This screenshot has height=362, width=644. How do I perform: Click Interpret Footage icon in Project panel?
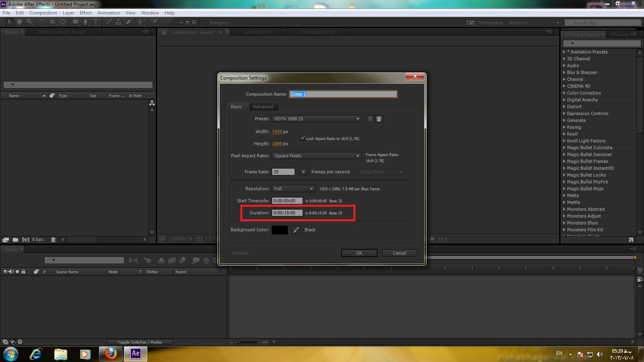[x=6, y=240]
